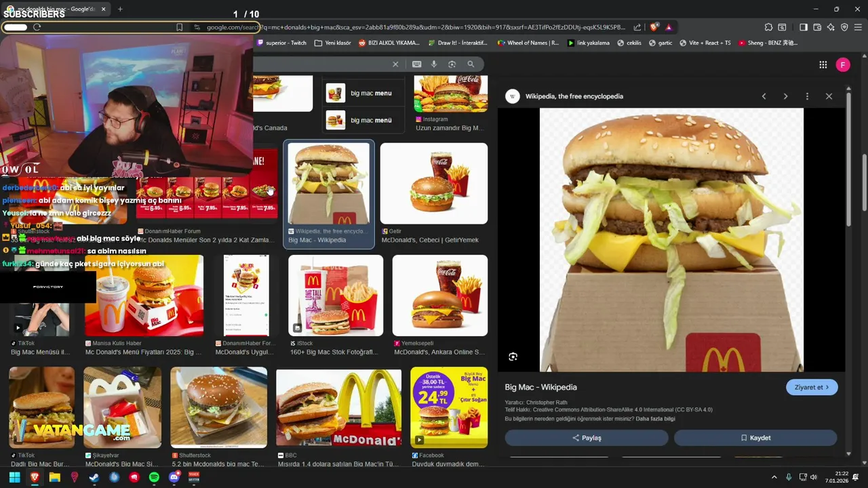Open the superior - Twitch bookmark
Image resolution: width=868 pixels, height=488 pixels.
point(281,43)
